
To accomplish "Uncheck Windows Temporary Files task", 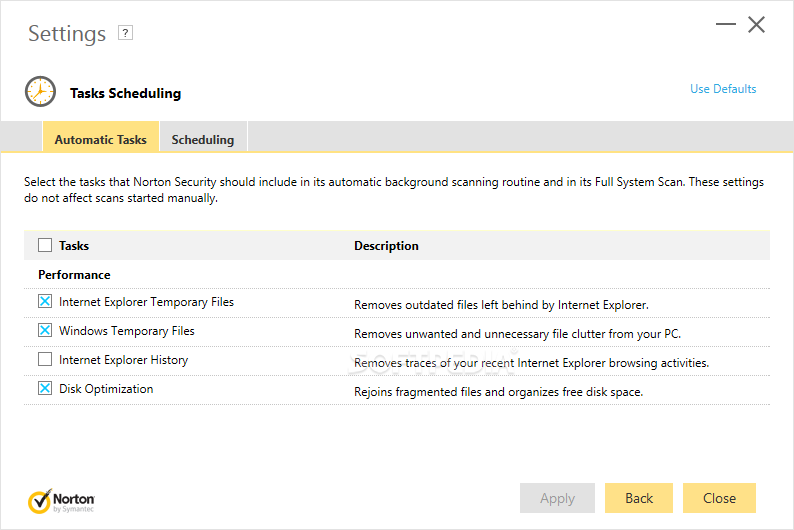I will pyautogui.click(x=45, y=331).
